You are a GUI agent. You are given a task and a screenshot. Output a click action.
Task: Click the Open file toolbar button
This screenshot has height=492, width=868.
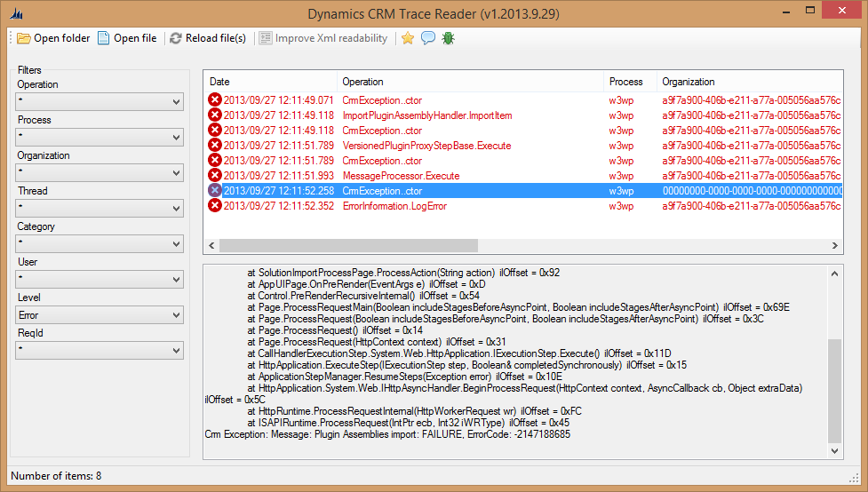tap(127, 38)
